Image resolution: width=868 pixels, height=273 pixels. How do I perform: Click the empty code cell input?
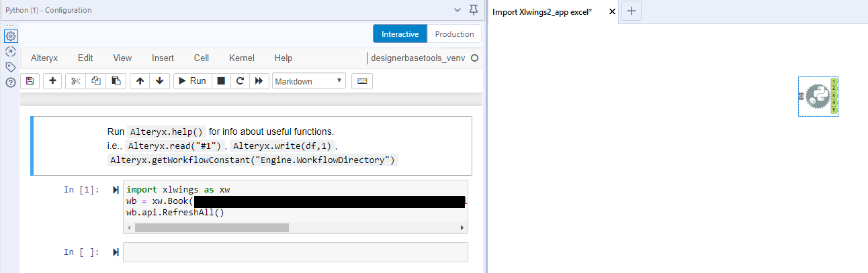(296, 252)
